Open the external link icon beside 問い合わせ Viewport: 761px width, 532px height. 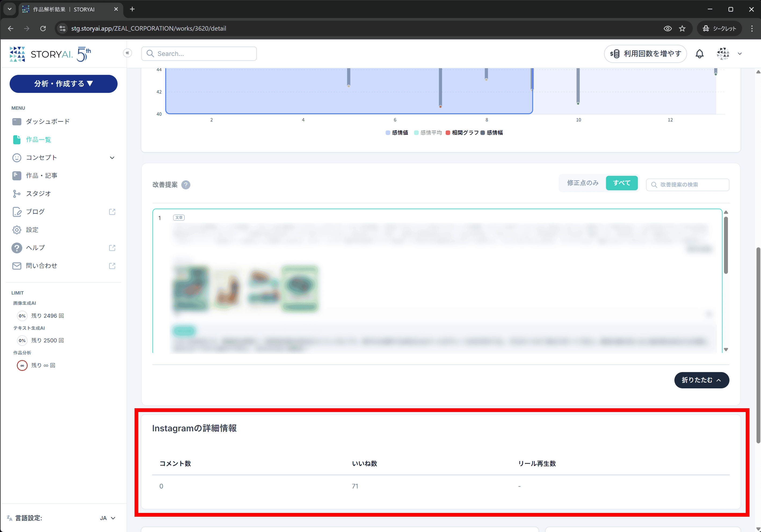(x=112, y=266)
